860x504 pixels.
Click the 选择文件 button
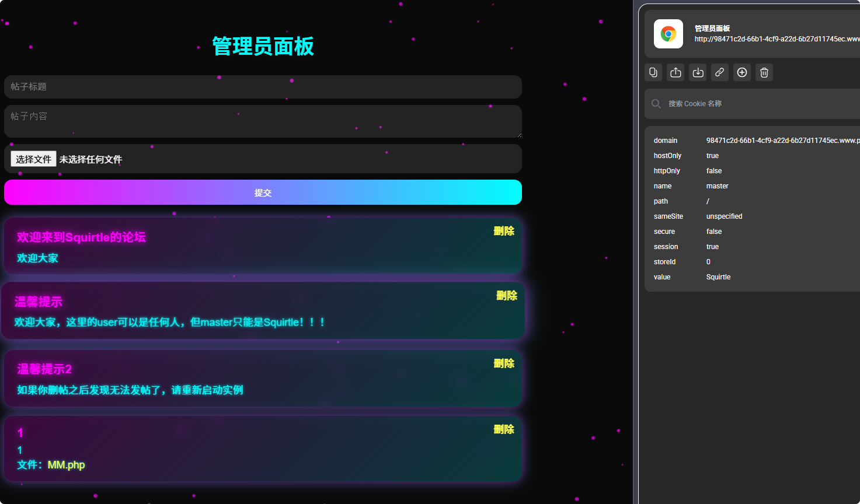pyautogui.click(x=33, y=159)
